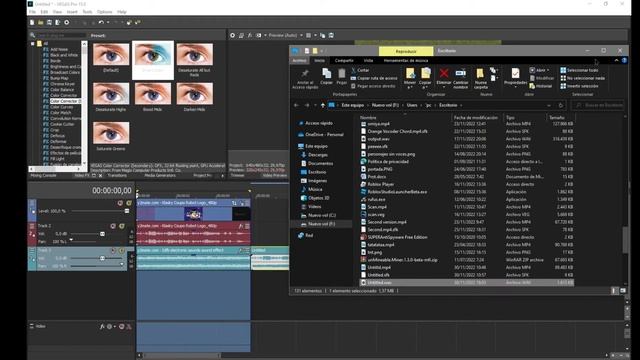Click Save Snapshot icon in preview toolbar
The width and height of the screenshot is (640, 360).
click(x=331, y=36)
